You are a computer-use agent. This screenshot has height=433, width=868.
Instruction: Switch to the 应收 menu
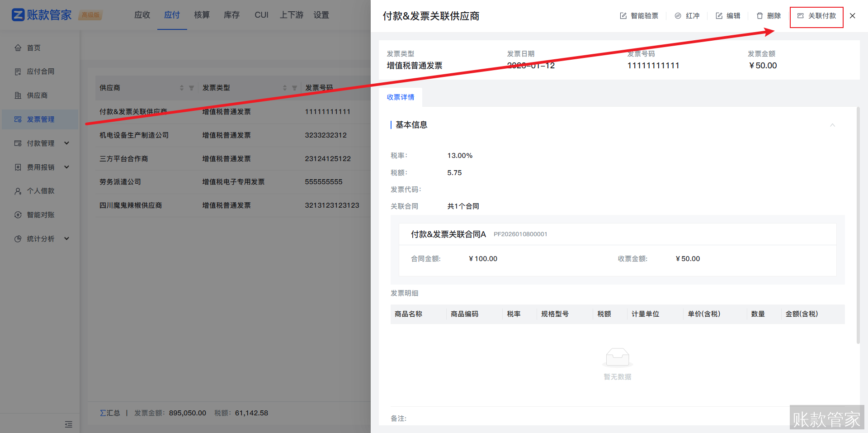click(x=142, y=15)
